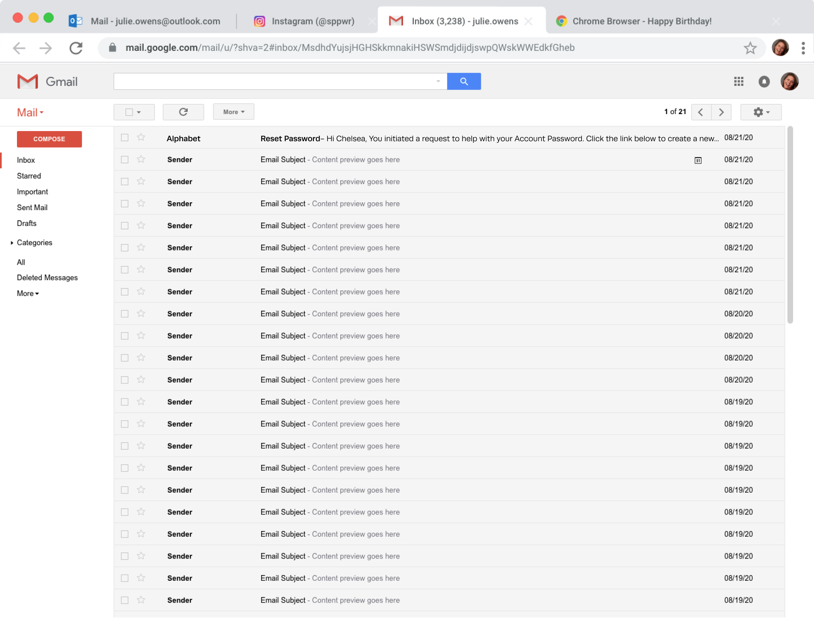Open the settings gear dropdown

coord(760,112)
